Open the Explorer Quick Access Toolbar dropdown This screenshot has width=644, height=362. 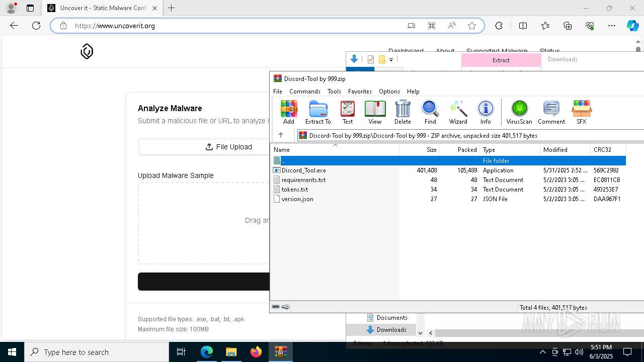391,60
